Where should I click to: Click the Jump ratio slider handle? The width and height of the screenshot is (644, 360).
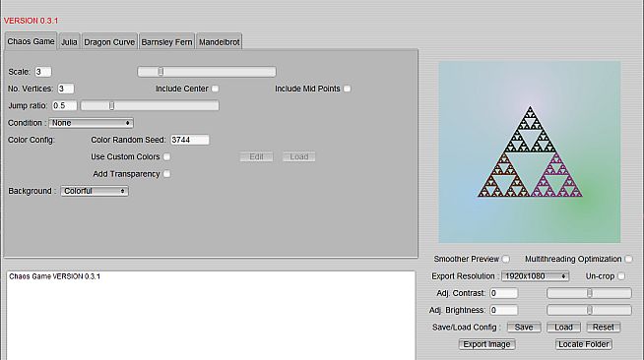tap(111, 106)
